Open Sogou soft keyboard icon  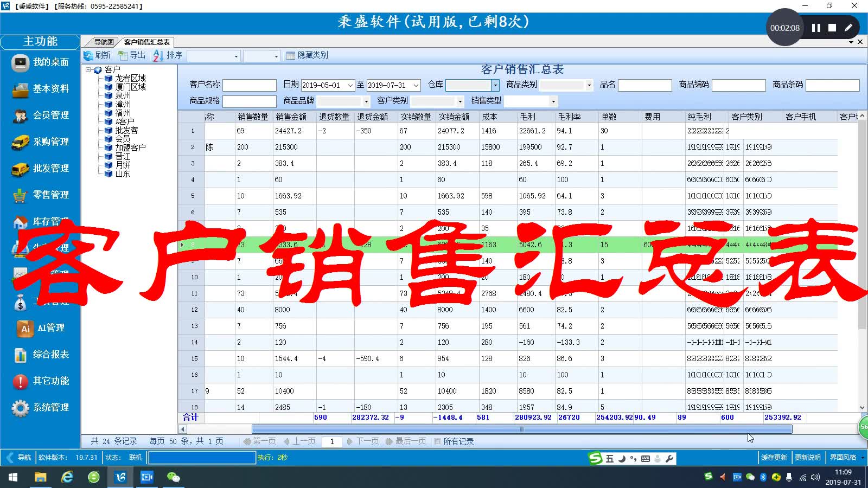pos(645,459)
